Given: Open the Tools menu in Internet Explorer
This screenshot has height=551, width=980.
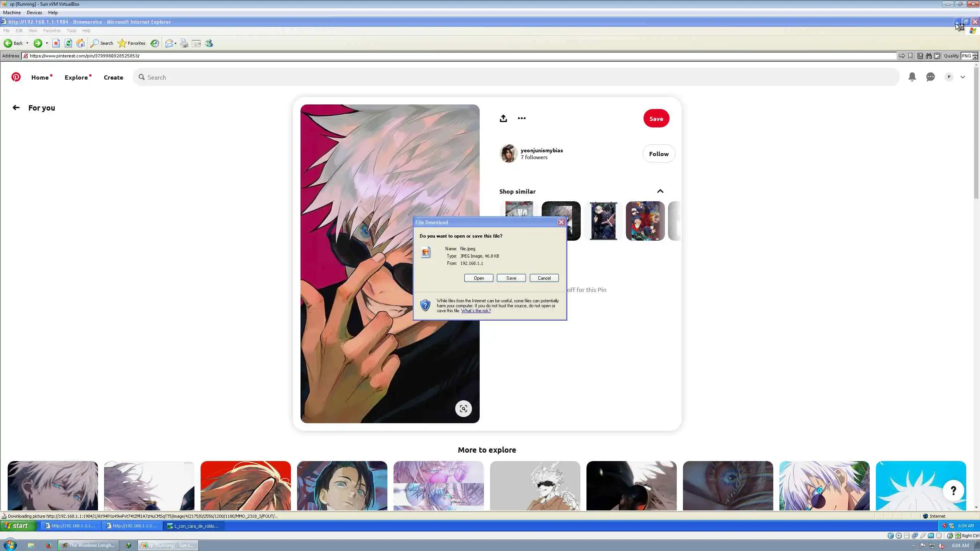Looking at the screenshot, I should pyautogui.click(x=71, y=31).
